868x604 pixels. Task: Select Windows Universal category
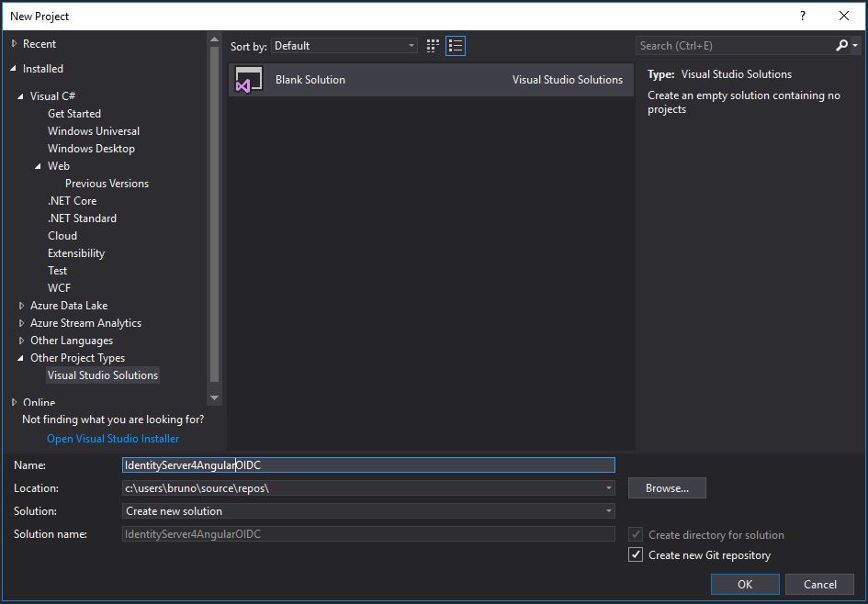[94, 131]
